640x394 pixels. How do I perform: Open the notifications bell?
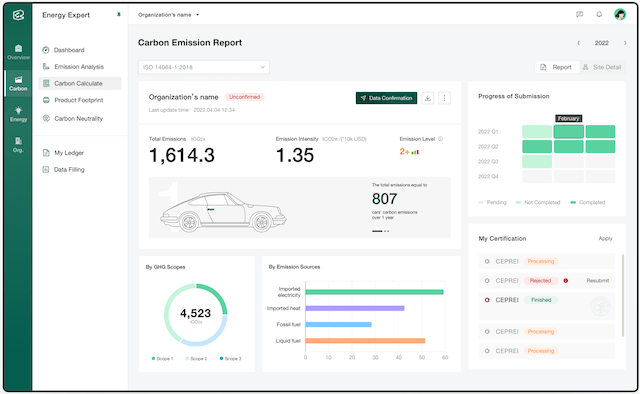[x=599, y=15]
